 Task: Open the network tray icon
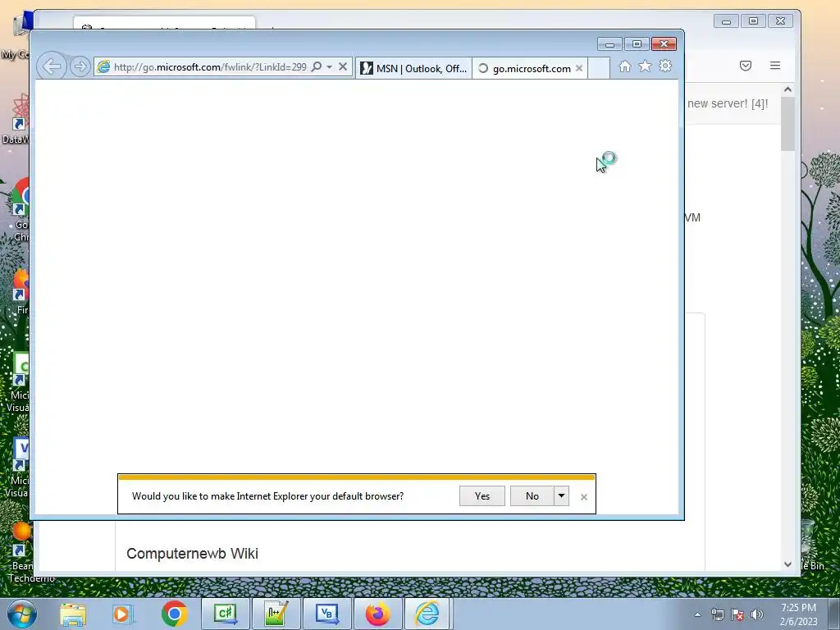click(717, 614)
